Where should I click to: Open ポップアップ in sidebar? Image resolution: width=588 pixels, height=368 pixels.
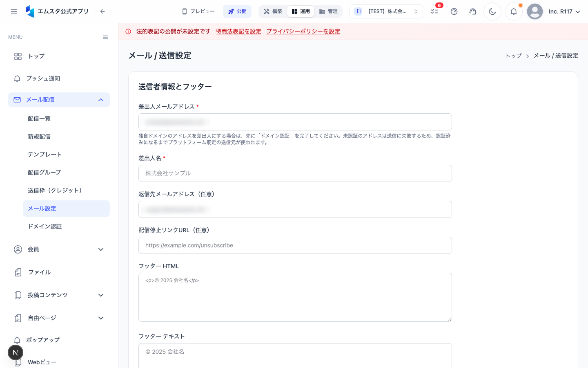pos(59,340)
